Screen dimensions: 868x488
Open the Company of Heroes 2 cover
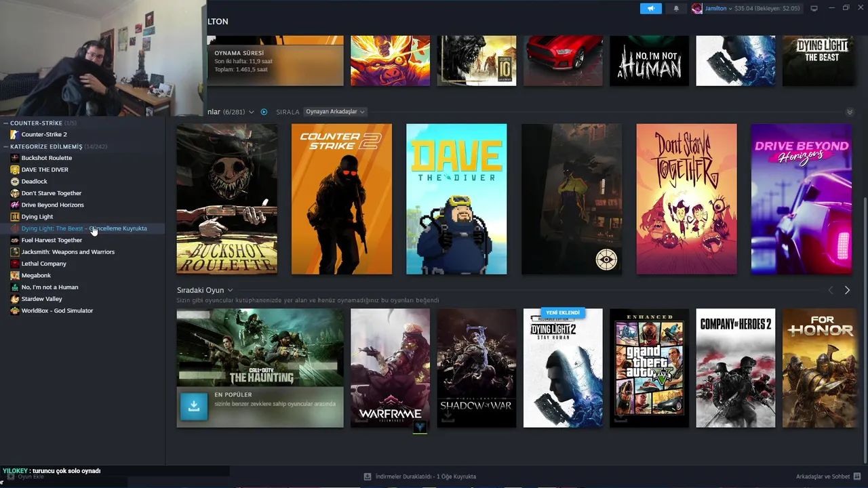[736, 368]
